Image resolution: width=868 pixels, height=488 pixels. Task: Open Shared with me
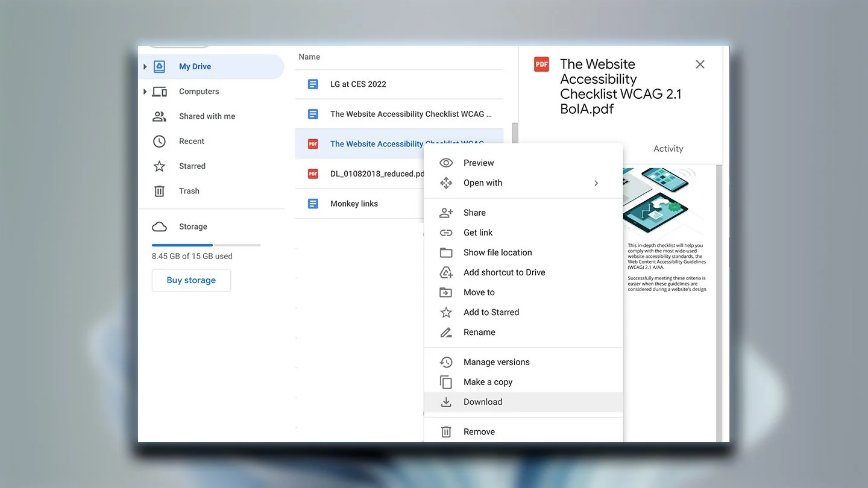(207, 116)
